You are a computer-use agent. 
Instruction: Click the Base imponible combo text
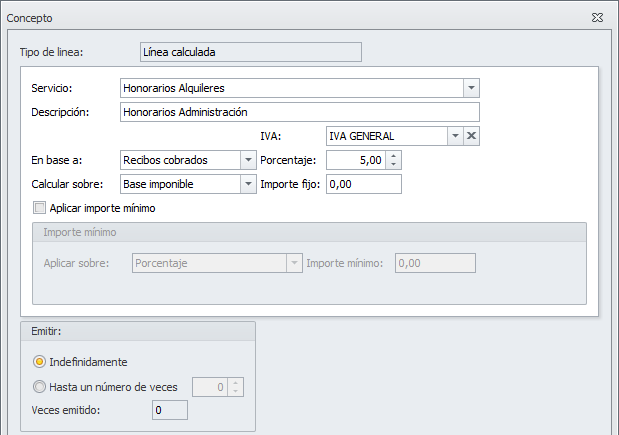tap(180, 184)
